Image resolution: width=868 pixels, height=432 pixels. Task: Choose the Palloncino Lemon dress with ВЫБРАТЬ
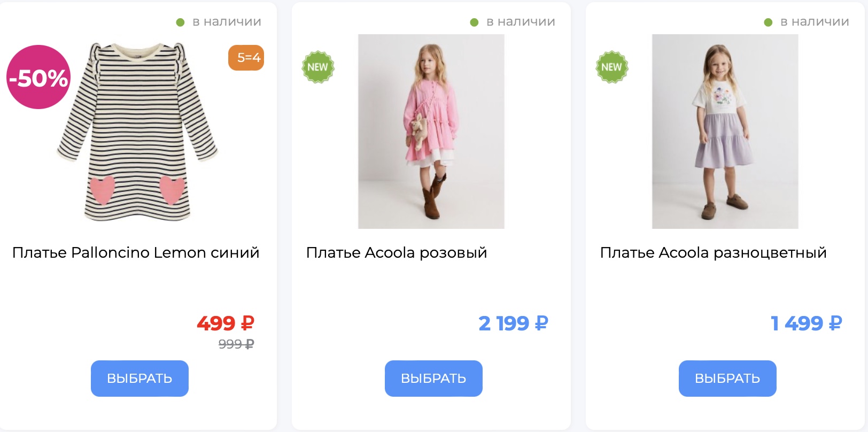point(139,379)
